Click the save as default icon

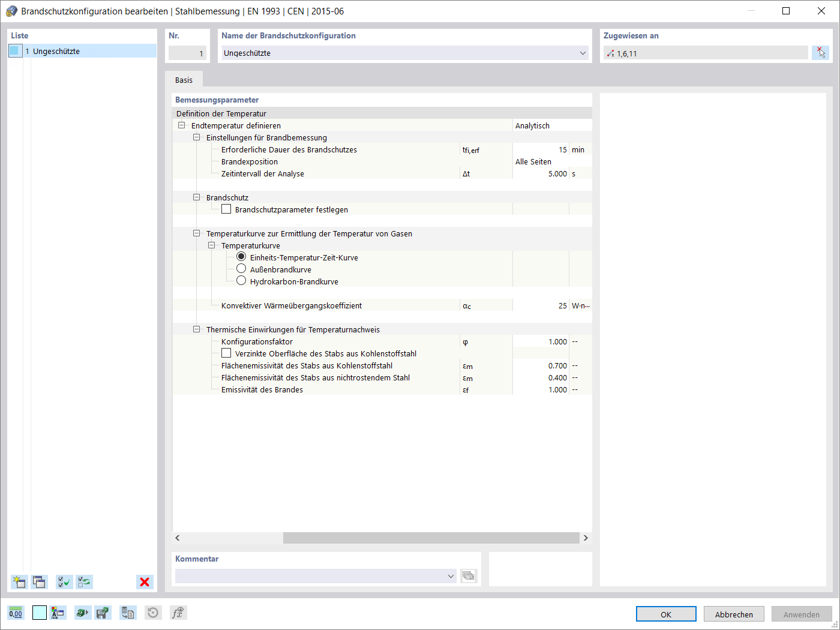pyautogui.click(x=103, y=613)
